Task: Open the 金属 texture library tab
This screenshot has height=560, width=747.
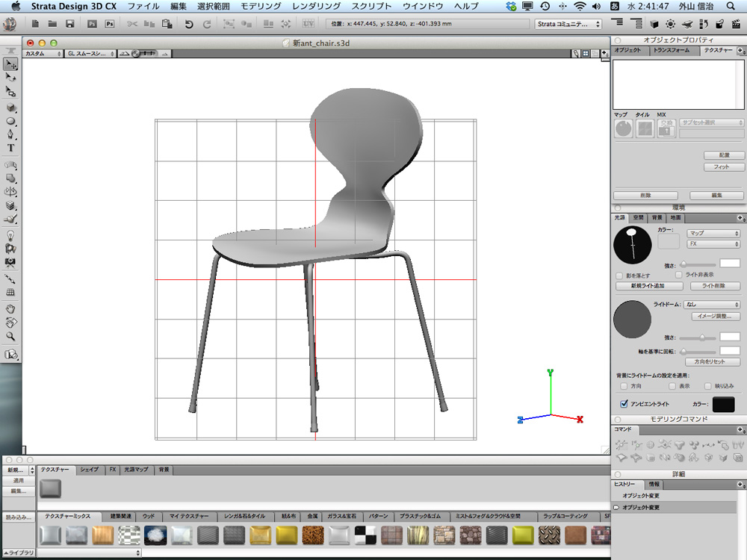Action: [x=312, y=516]
